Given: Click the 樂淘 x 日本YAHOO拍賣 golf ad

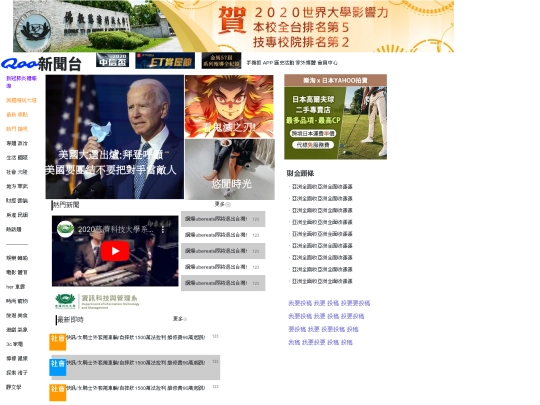Looking at the screenshot, I should pyautogui.click(x=335, y=117).
